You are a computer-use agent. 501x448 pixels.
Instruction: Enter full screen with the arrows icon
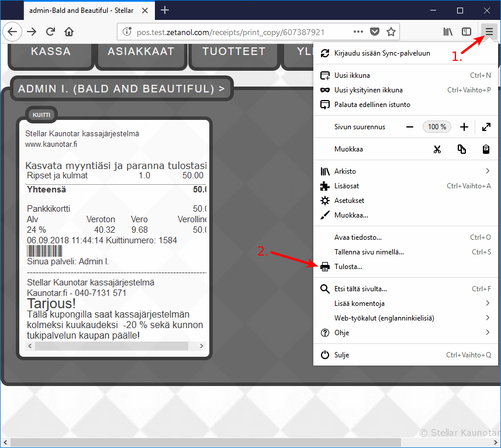click(x=486, y=127)
